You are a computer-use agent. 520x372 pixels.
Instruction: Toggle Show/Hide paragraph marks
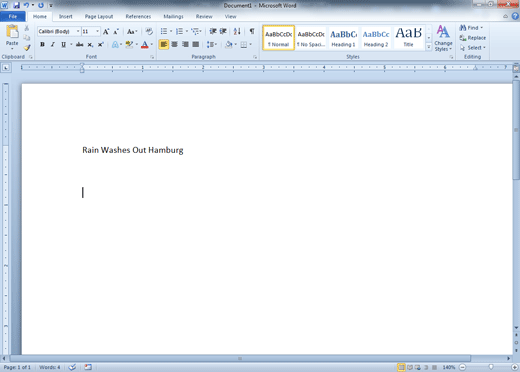pos(252,31)
